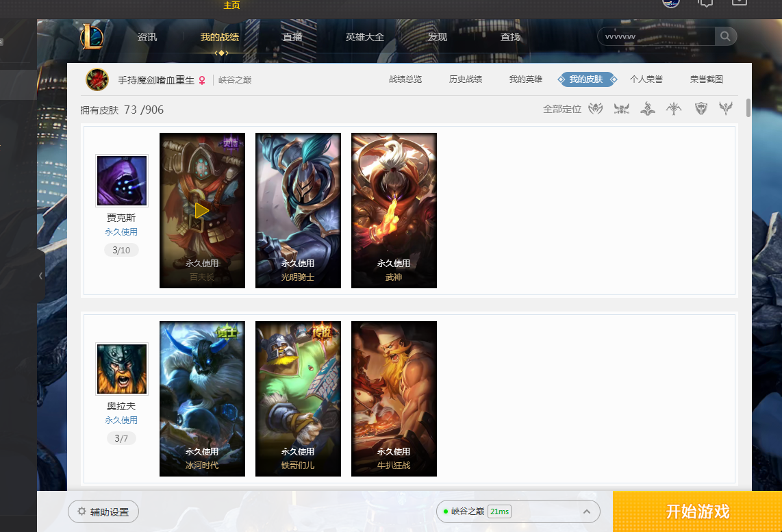Click summoner name 手持魔剑嗜血重生
The width and height of the screenshot is (782, 532).
click(156, 80)
